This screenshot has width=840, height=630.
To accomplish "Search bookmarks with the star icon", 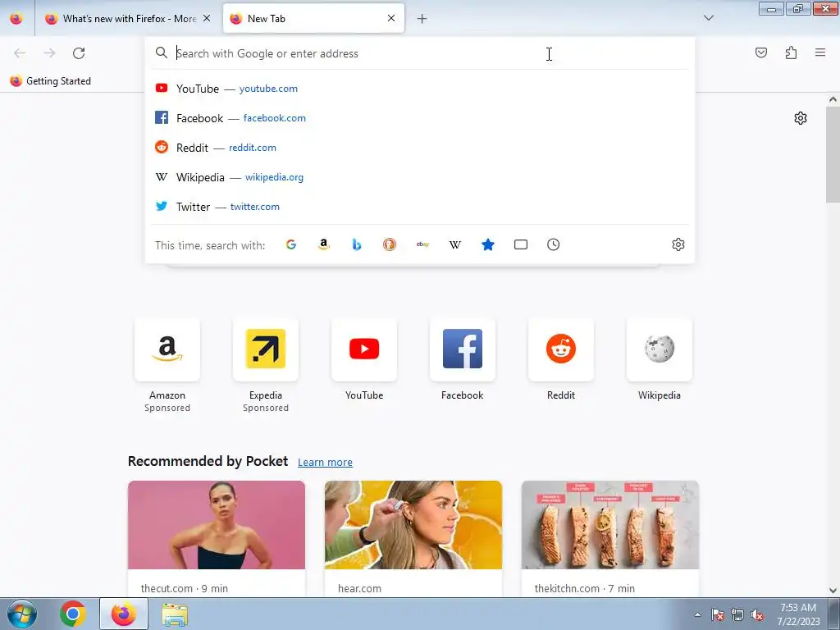I will (x=488, y=244).
